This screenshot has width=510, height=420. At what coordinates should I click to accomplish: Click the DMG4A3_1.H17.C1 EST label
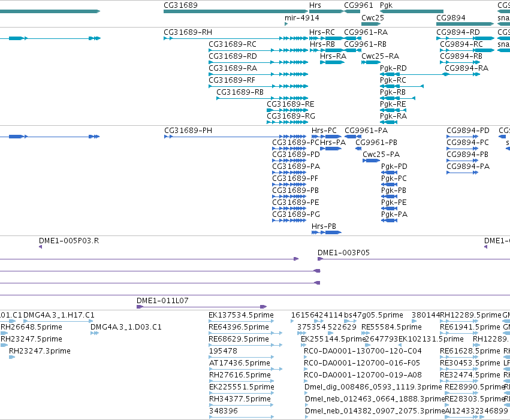59,315
